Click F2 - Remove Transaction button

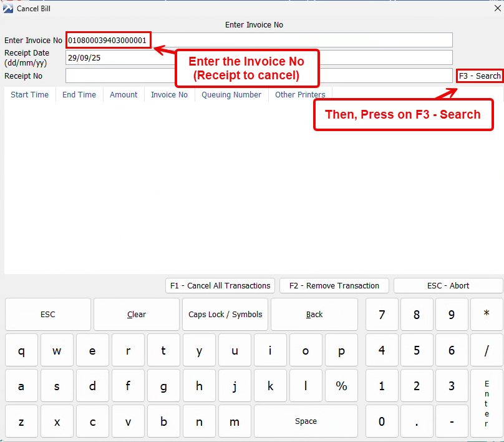[x=334, y=285]
